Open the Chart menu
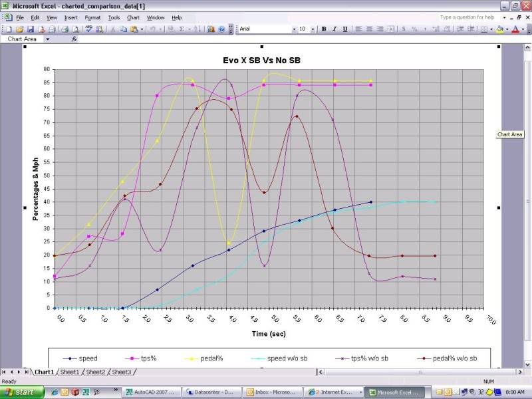 pos(133,18)
